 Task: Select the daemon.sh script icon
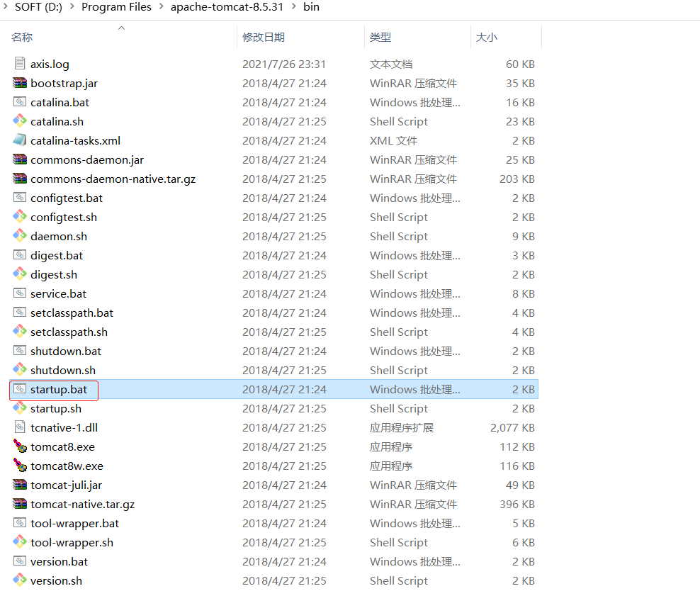pyautogui.click(x=20, y=235)
